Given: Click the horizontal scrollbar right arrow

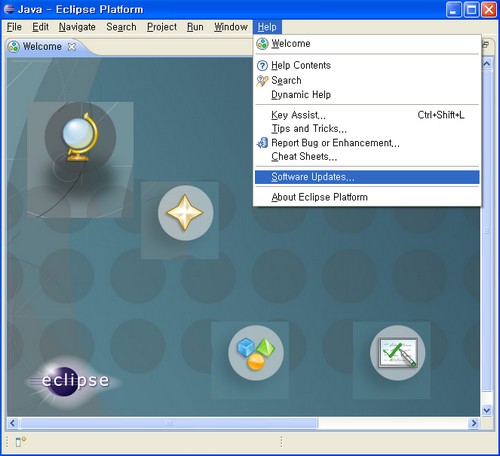Looking at the screenshot, I should pyautogui.click(x=473, y=423).
